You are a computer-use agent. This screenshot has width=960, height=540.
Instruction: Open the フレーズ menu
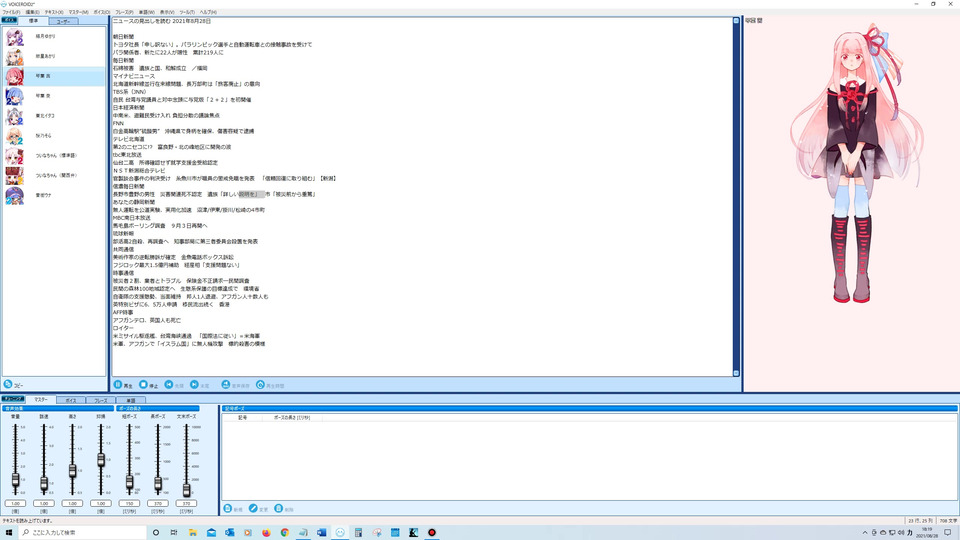[124, 12]
